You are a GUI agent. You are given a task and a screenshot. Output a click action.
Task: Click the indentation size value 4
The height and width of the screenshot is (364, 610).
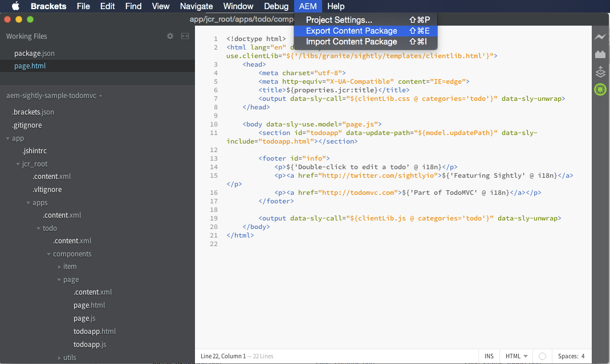(x=583, y=356)
